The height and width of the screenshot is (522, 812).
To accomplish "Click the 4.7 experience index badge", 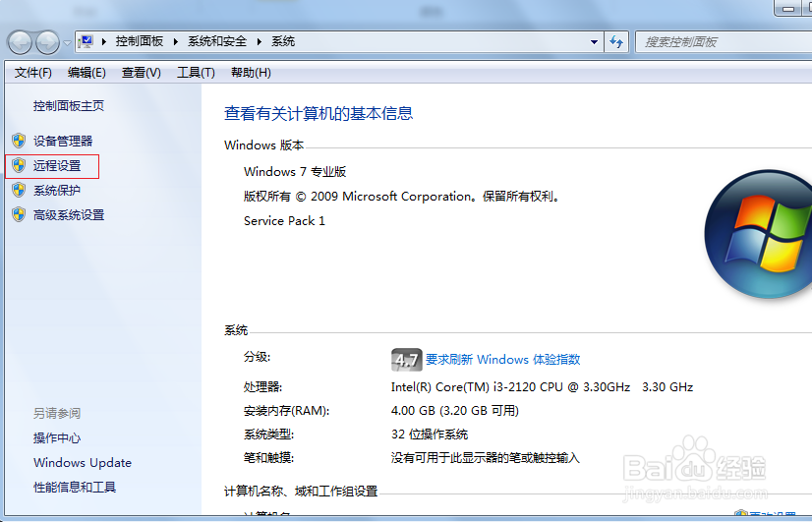I will [x=406, y=360].
